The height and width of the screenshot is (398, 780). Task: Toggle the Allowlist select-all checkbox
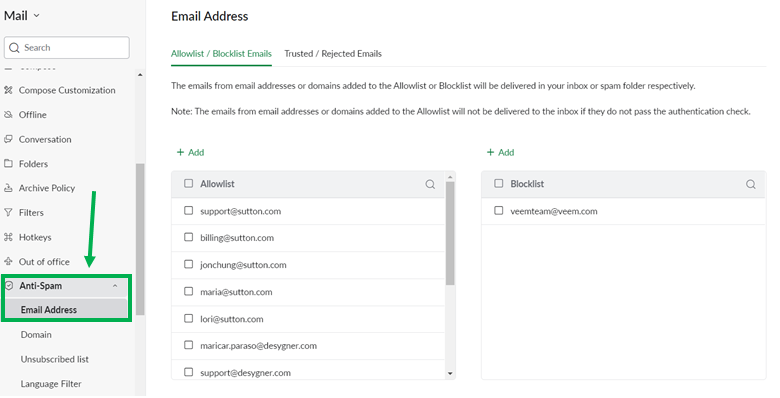(x=189, y=183)
